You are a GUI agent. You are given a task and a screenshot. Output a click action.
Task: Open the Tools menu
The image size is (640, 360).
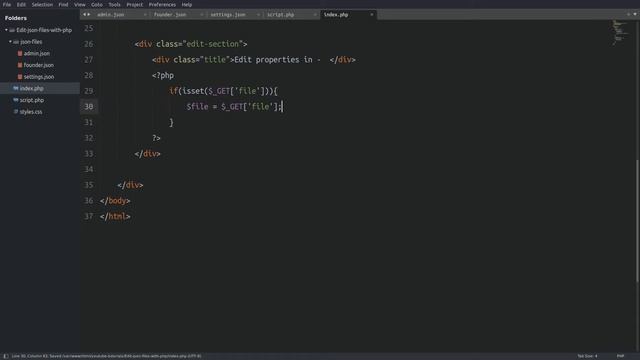point(114,4)
